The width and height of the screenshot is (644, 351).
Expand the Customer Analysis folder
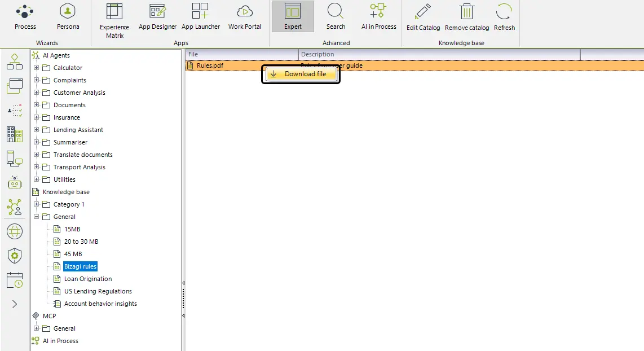(37, 93)
